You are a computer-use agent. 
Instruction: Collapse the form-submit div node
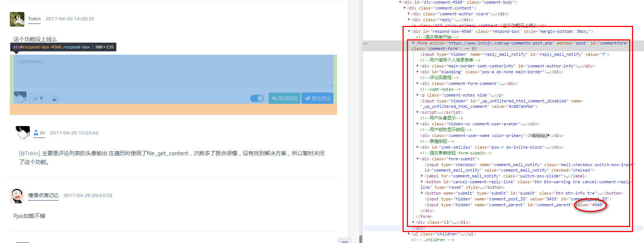click(x=418, y=159)
